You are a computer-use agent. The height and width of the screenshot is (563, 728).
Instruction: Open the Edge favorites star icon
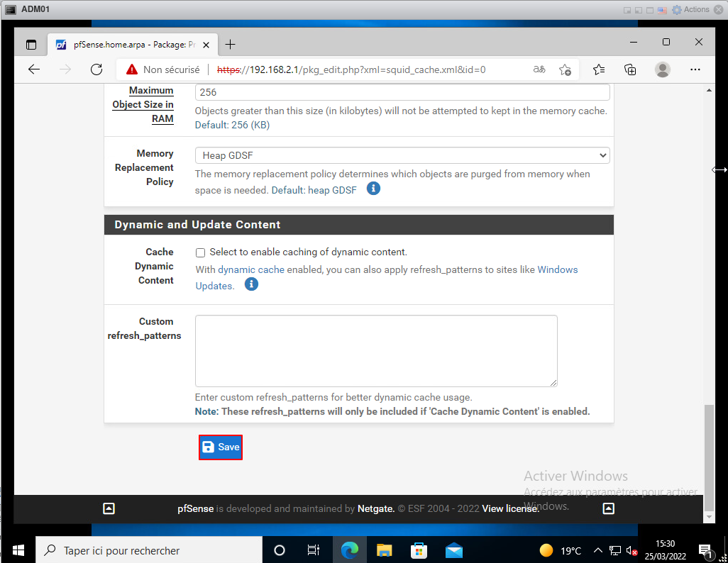[599, 69]
